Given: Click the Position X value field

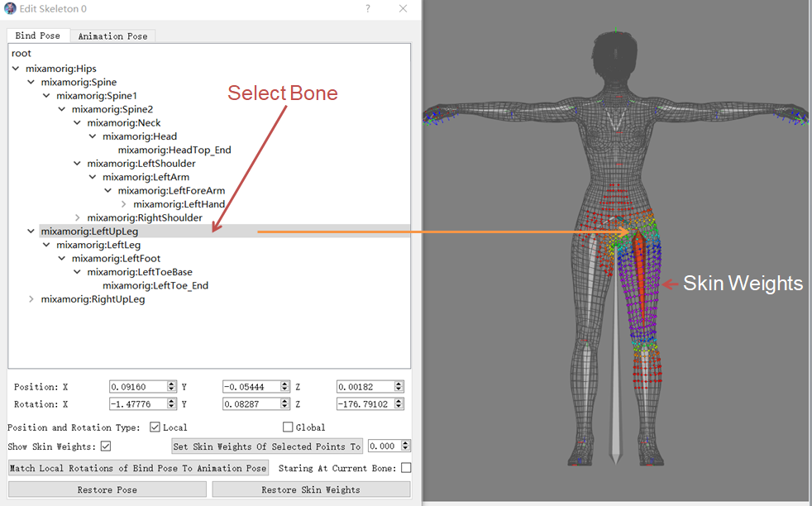Looking at the screenshot, I should 137,386.
